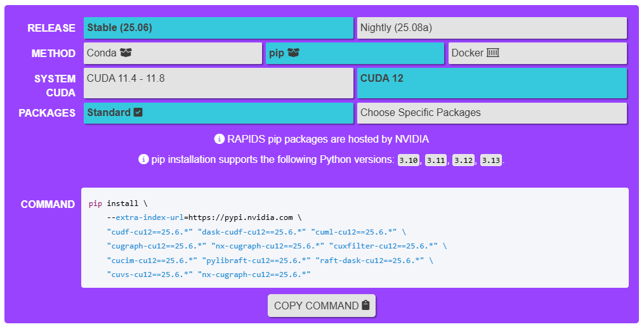
Task: Click the METHOD row label
Action: (53, 53)
